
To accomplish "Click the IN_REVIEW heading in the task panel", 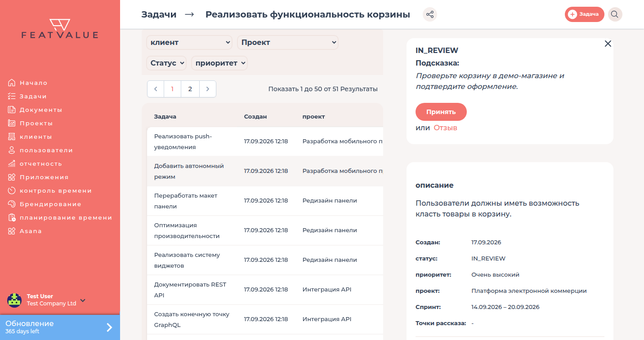I will pos(437,50).
